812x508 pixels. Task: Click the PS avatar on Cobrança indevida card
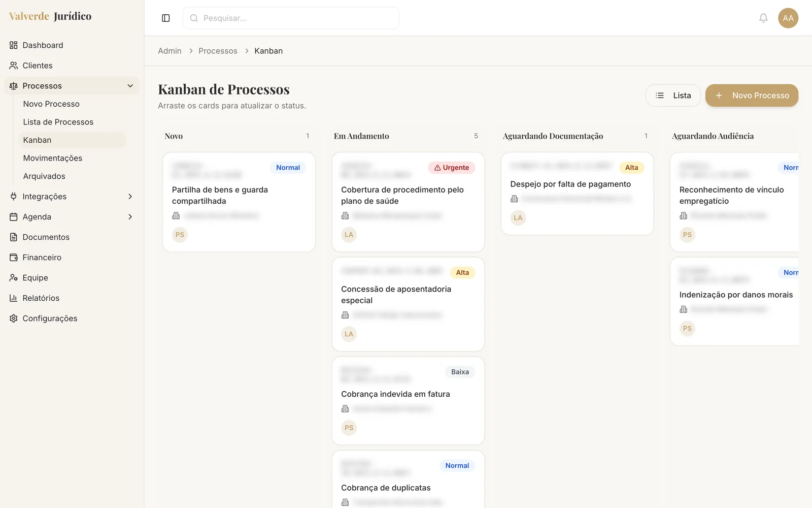[349, 428]
